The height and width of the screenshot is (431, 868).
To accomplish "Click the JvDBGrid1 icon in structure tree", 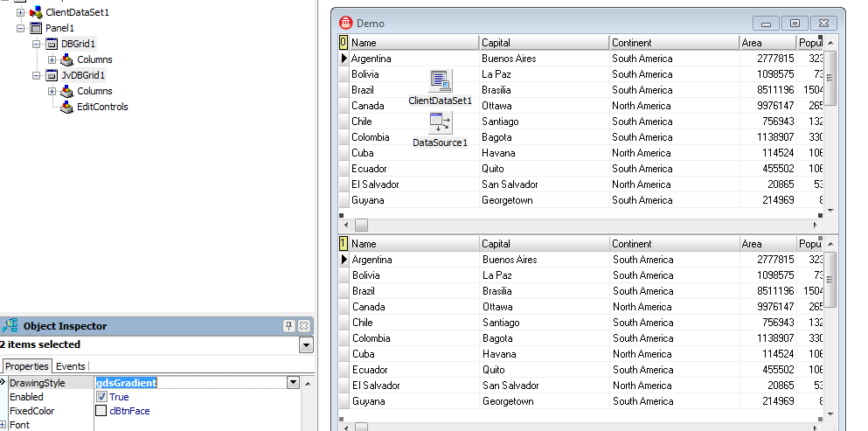I will pos(52,75).
